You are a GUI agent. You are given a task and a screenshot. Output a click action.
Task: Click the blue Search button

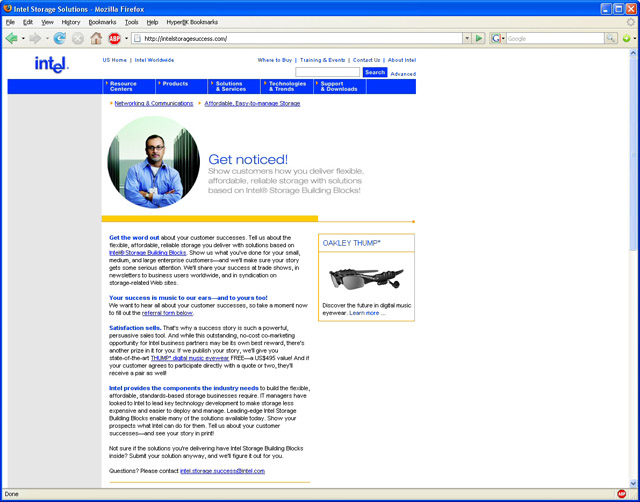pos(375,72)
